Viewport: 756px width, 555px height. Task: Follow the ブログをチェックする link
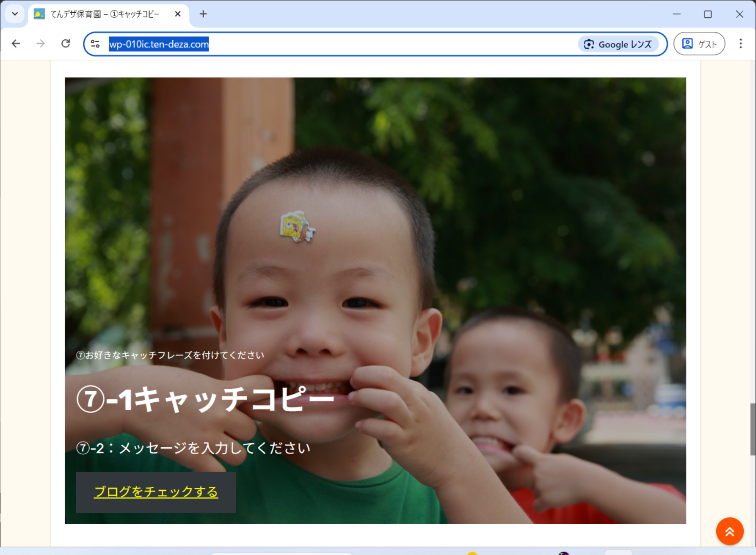pyautogui.click(x=156, y=492)
